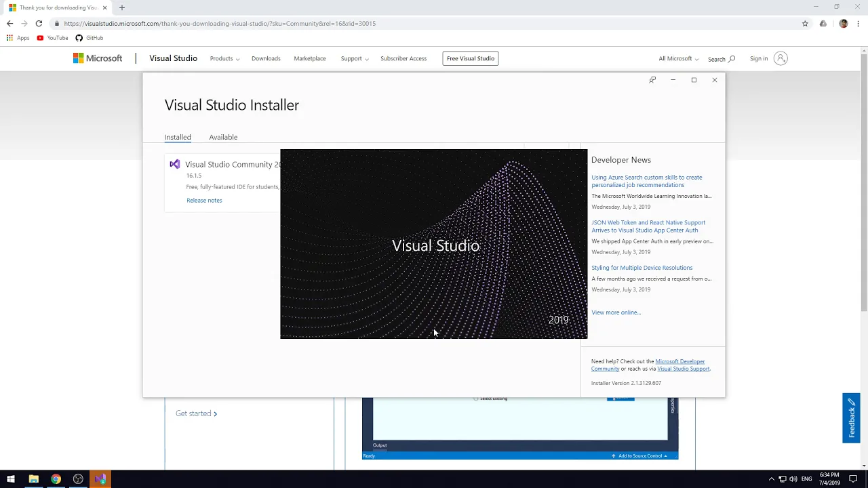This screenshot has height=488, width=868.
Task: Click the Visual Studio Community product icon
Action: click(175, 164)
